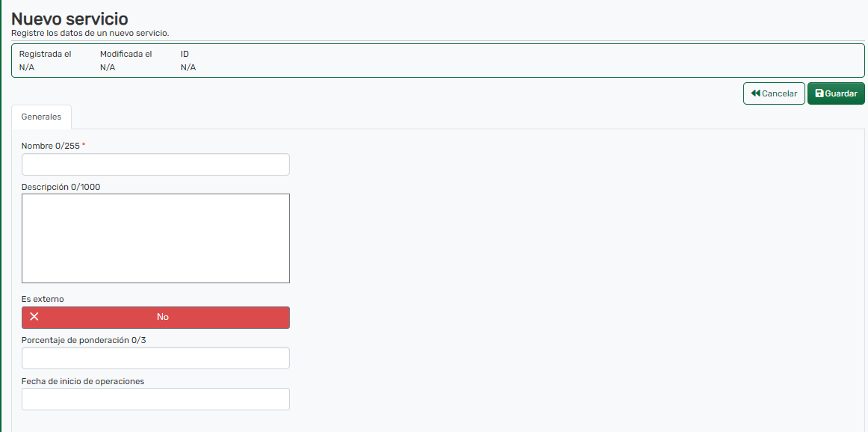The image size is (868, 432).
Task: Toggle the Es externo switch showing No
Action: (155, 317)
